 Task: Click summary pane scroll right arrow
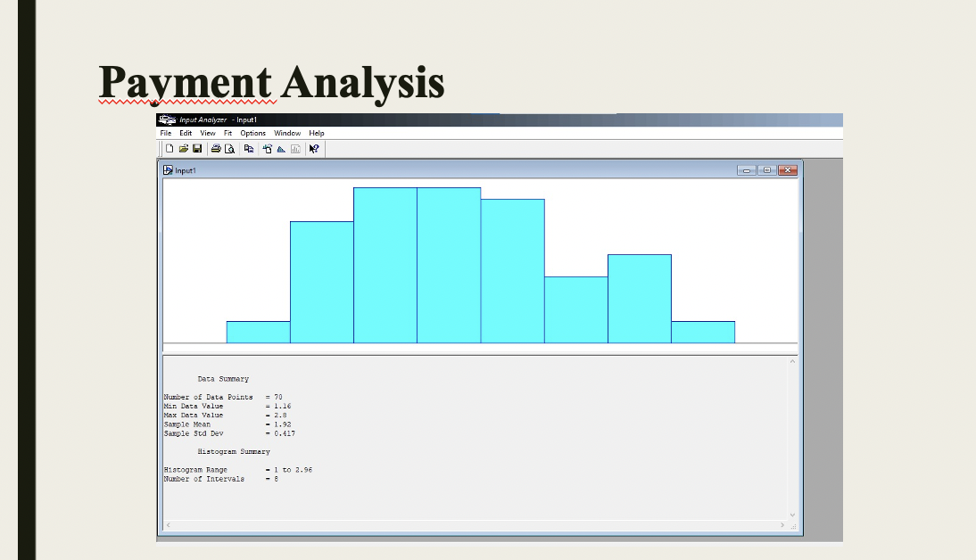click(782, 525)
